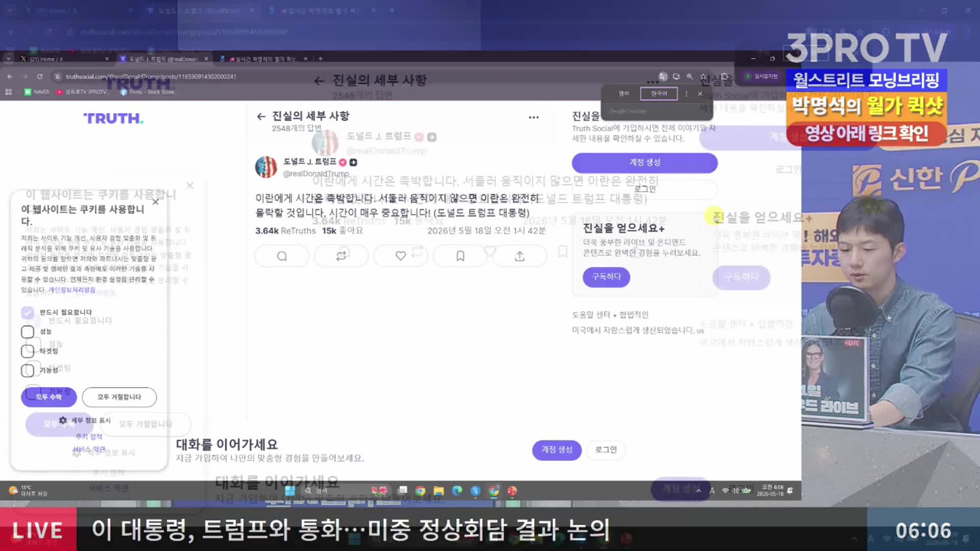980x551 pixels.
Task: Select 한국어 tab in translate popup
Action: click(x=659, y=94)
